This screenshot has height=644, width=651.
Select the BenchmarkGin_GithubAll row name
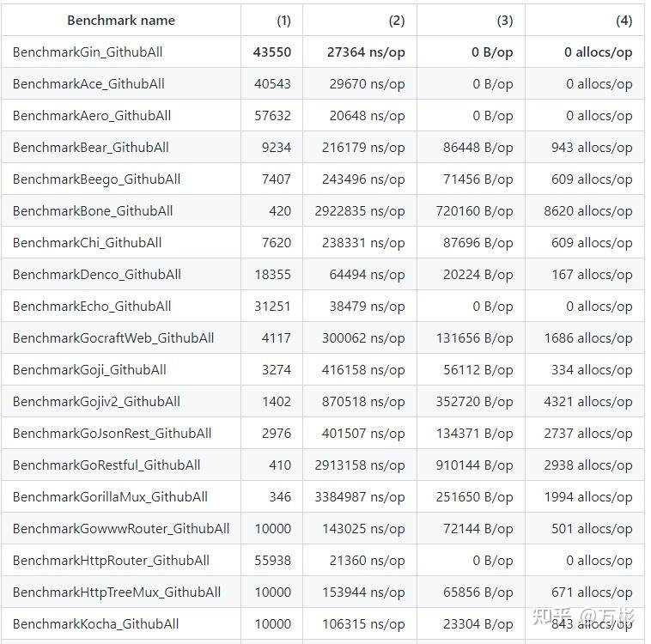coord(88,52)
